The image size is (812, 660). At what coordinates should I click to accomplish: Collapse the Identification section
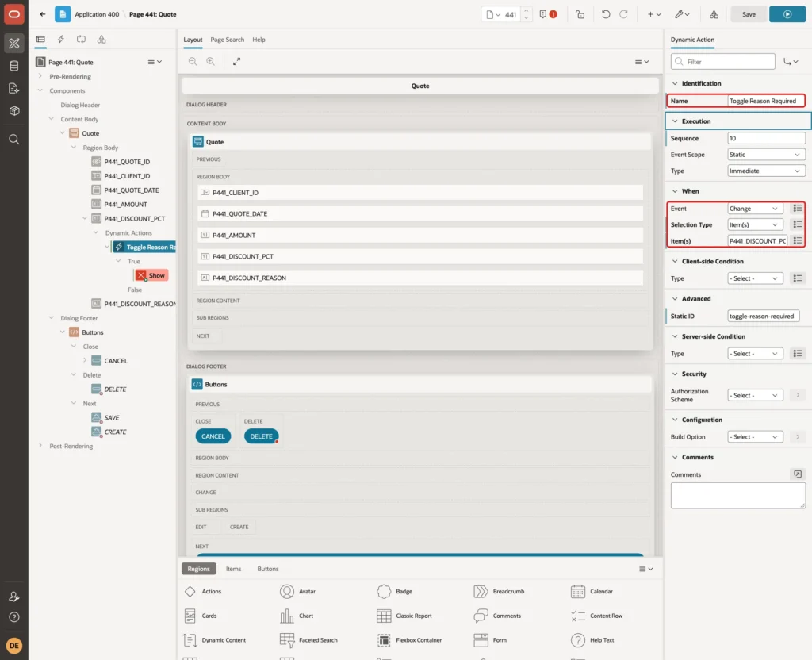click(674, 83)
